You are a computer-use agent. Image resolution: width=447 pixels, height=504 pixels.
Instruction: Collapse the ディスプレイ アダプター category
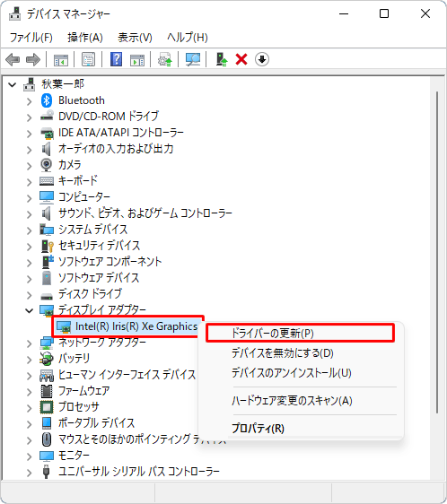pos(30,311)
